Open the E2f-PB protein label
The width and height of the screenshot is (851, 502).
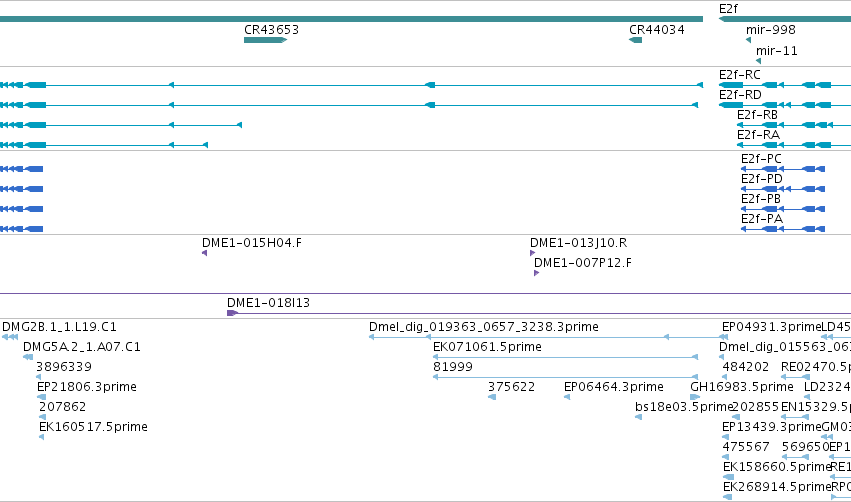click(x=761, y=199)
